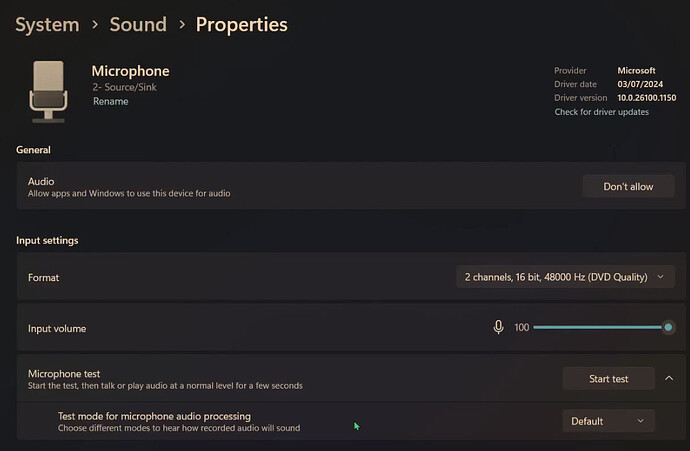Select the Audio permission row
This screenshot has width=690, height=451.
pos(300,187)
